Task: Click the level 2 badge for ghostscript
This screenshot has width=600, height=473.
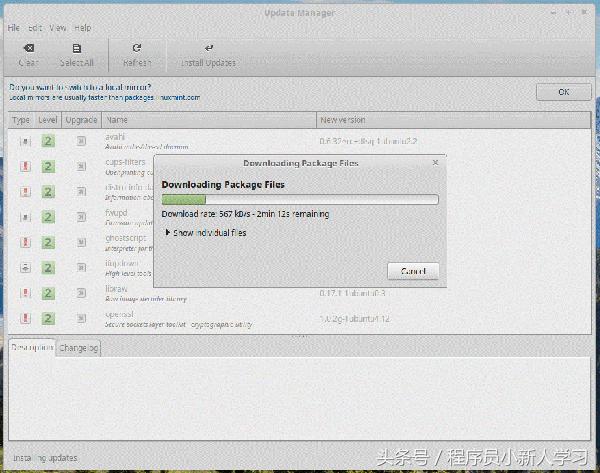Action: (x=48, y=242)
